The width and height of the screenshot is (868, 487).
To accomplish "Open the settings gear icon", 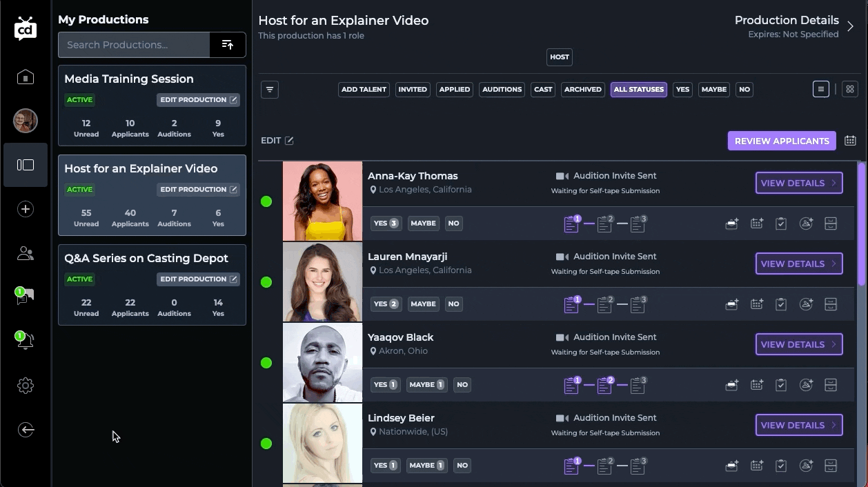I will coord(26,386).
